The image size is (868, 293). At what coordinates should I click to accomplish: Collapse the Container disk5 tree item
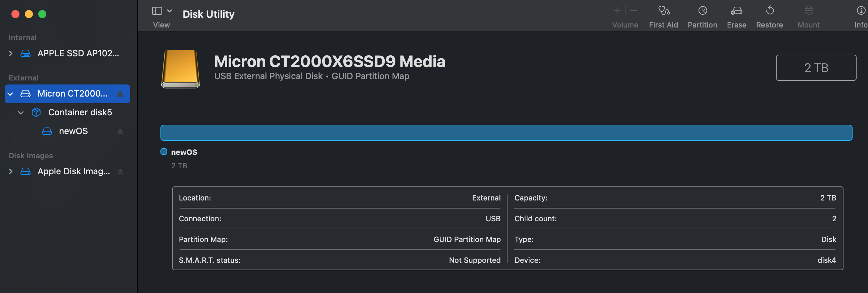(x=21, y=113)
